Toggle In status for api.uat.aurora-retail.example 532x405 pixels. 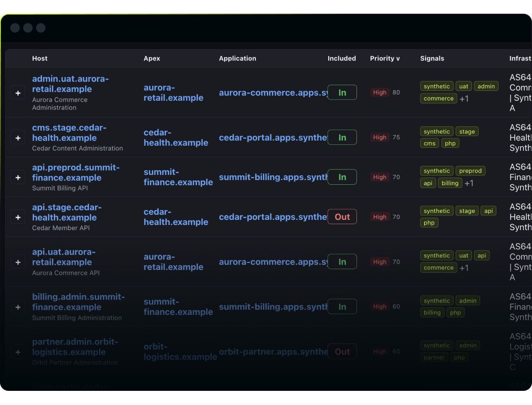point(342,262)
